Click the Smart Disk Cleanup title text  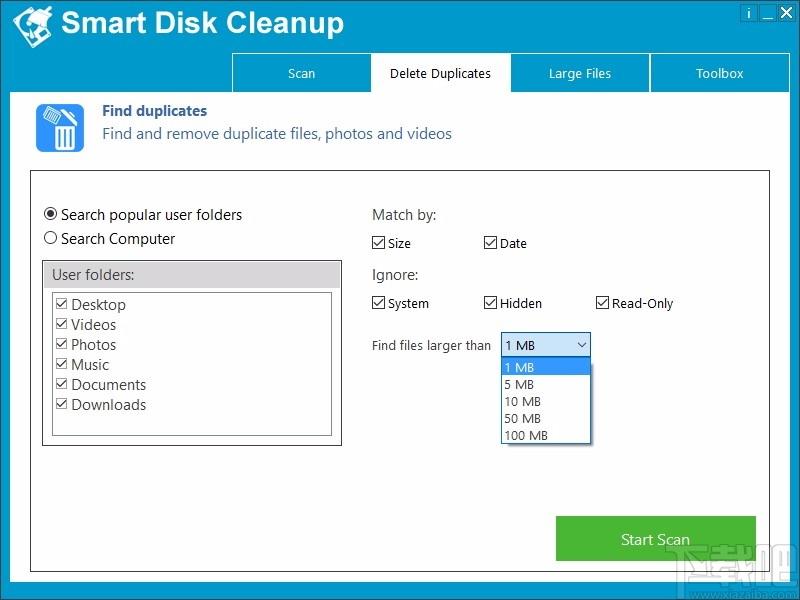[x=203, y=23]
